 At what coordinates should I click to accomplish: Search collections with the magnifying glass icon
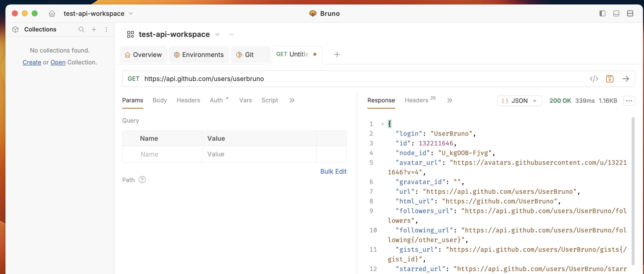(82, 29)
